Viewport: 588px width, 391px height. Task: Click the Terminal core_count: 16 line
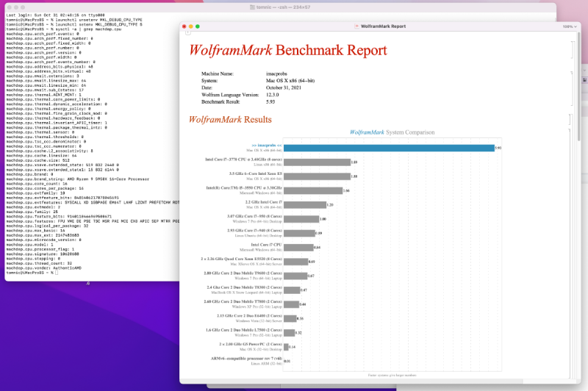pos(37,184)
